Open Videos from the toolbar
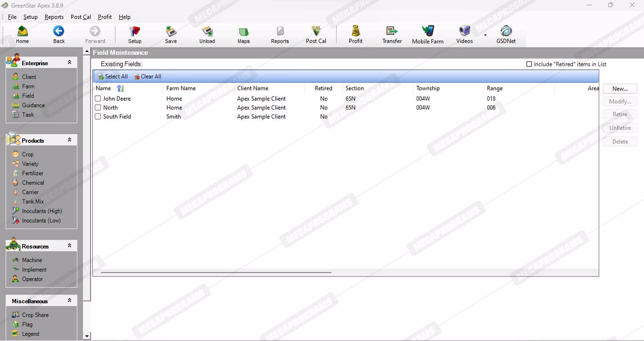 tap(464, 35)
